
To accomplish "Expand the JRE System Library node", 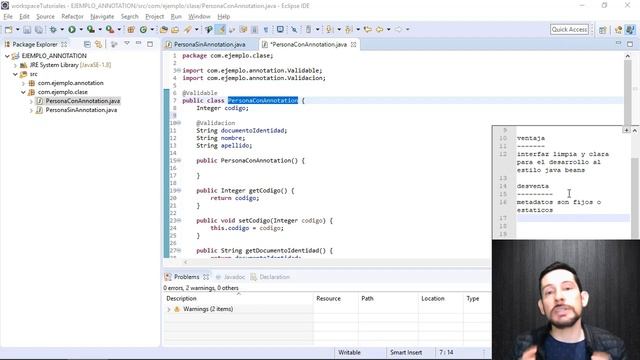I will [x=16, y=65].
